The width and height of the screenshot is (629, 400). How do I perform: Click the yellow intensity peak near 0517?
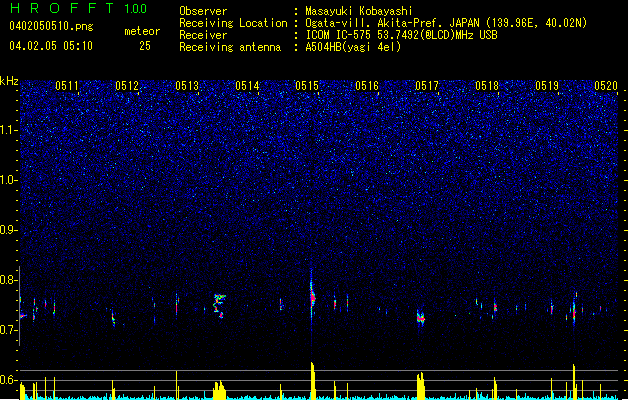(x=420, y=385)
